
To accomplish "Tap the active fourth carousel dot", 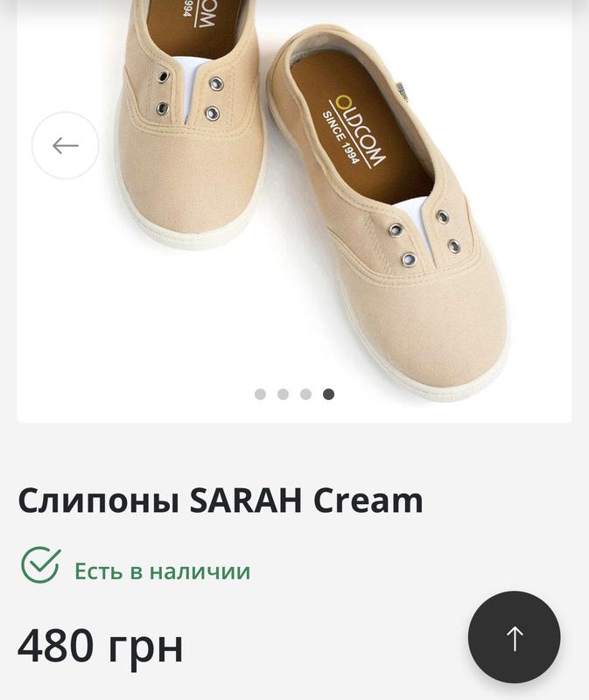I will pos(329,395).
